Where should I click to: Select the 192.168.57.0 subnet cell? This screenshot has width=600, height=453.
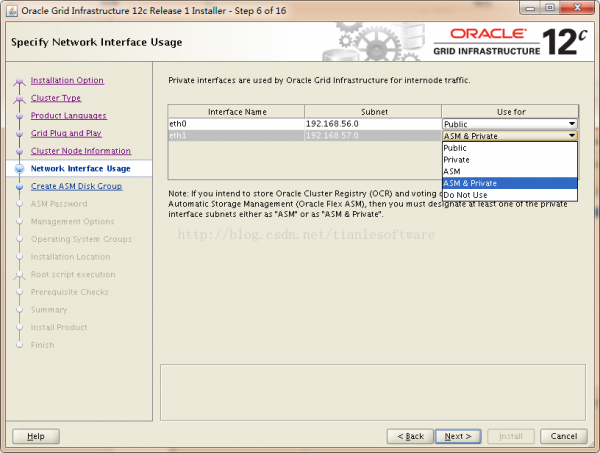click(373, 135)
